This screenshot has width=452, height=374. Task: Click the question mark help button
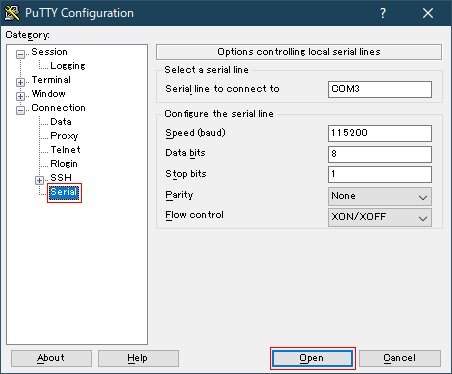pyautogui.click(x=383, y=13)
